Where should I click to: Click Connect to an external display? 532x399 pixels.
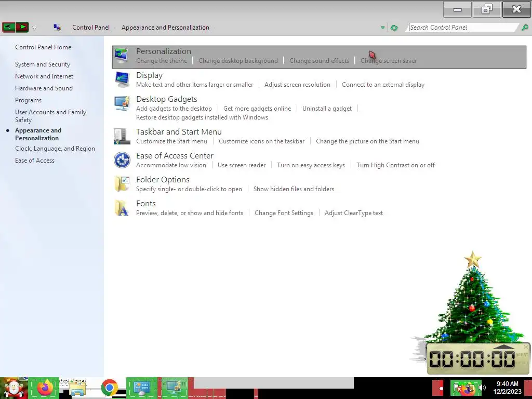383,85
